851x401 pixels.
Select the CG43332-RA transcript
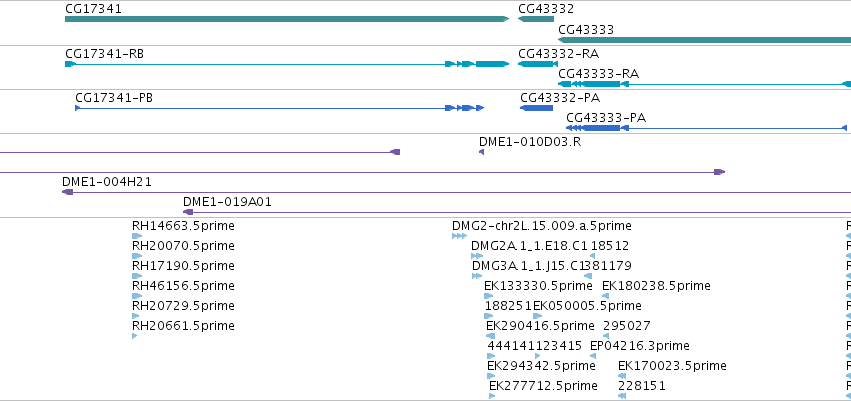[x=536, y=64]
